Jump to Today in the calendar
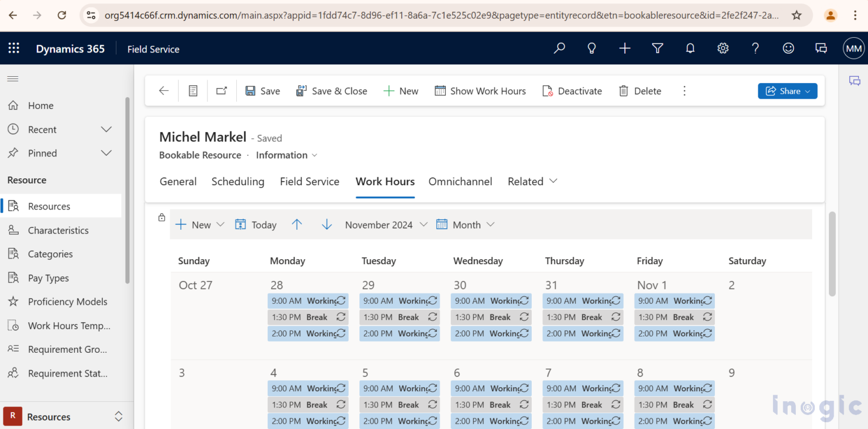Image resolution: width=868 pixels, height=429 pixels. pyautogui.click(x=255, y=224)
